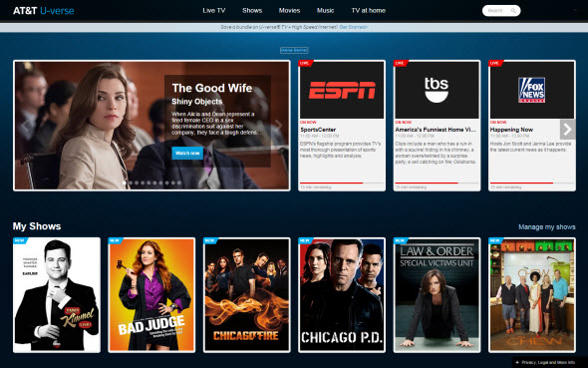Open the Jimmy Kimmel Live show poster
This screenshot has height=368, width=588.
coord(57,295)
